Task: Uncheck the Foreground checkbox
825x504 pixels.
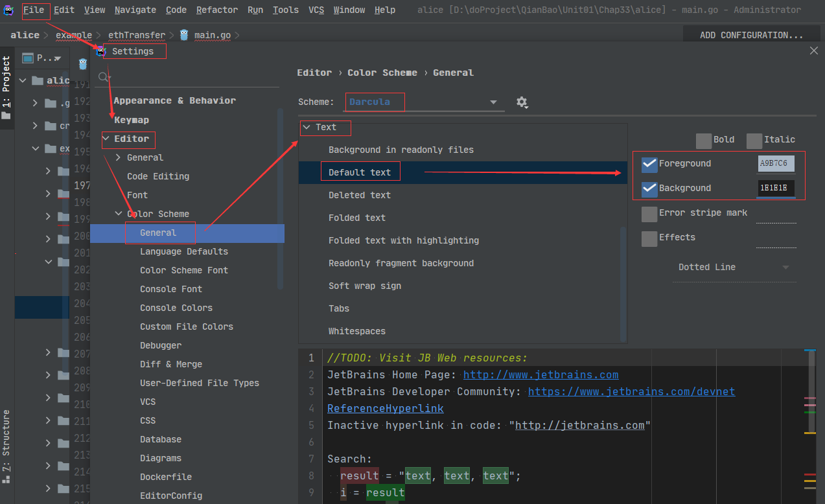Action: pyautogui.click(x=649, y=165)
